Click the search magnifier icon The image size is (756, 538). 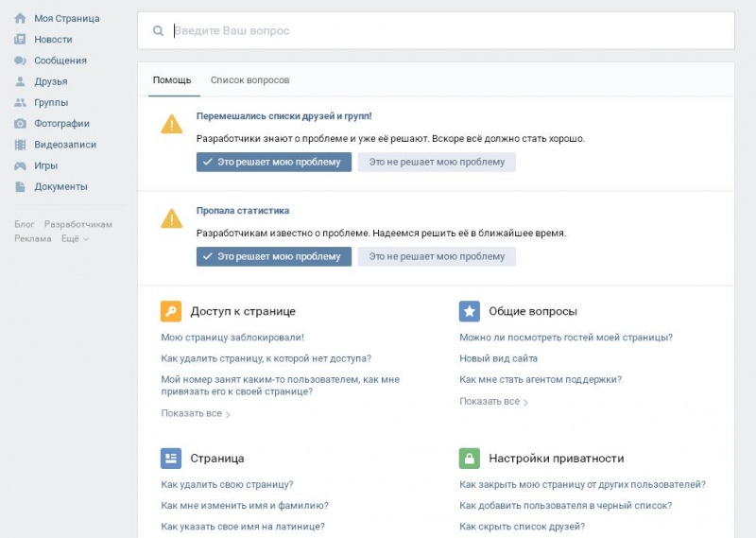159,31
